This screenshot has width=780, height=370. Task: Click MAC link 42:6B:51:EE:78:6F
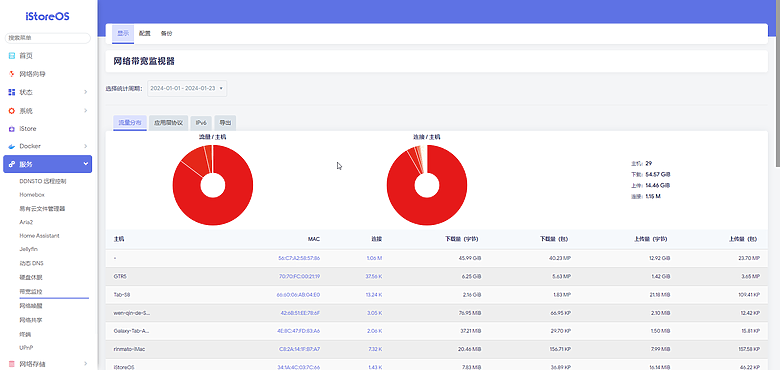pos(300,313)
